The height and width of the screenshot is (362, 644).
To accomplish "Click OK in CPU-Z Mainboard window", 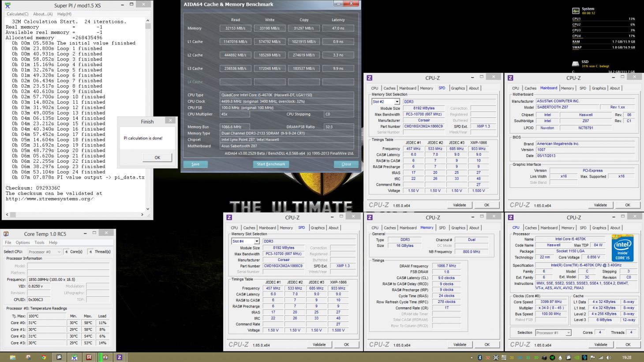I will (x=628, y=205).
